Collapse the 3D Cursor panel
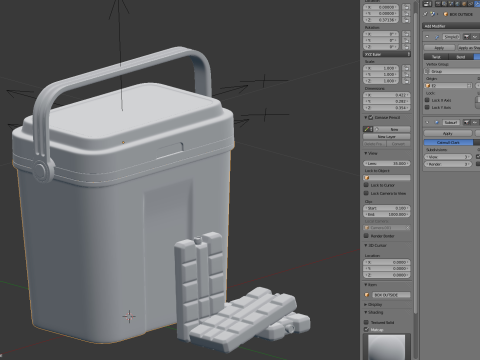 [x=366, y=246]
